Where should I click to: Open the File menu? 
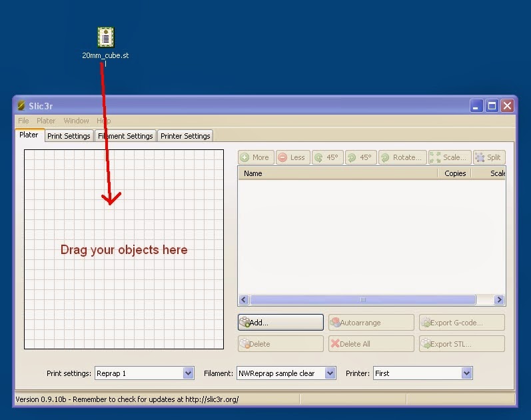point(23,121)
